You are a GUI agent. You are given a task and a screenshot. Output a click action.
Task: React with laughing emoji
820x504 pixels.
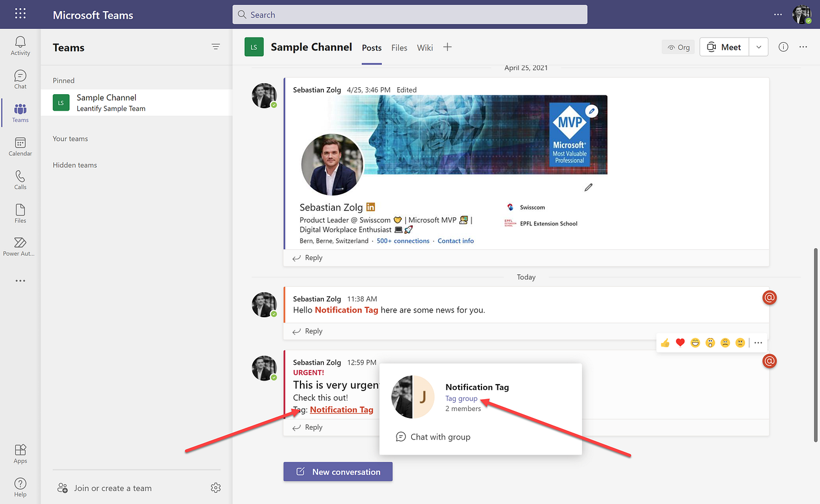pyautogui.click(x=695, y=343)
